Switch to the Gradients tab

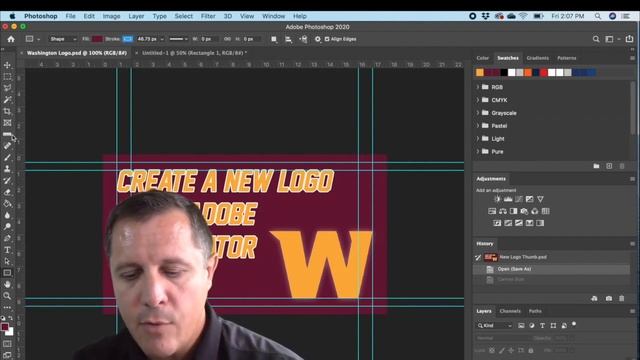pyautogui.click(x=538, y=58)
